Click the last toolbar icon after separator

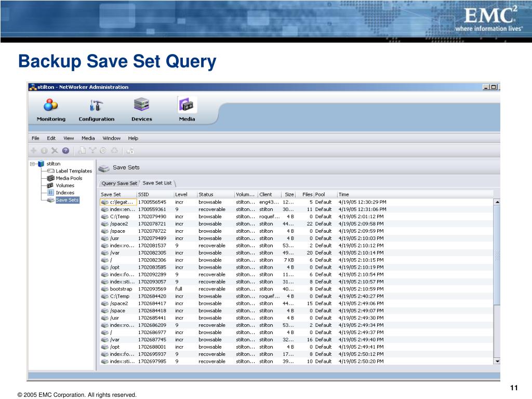[130, 151]
